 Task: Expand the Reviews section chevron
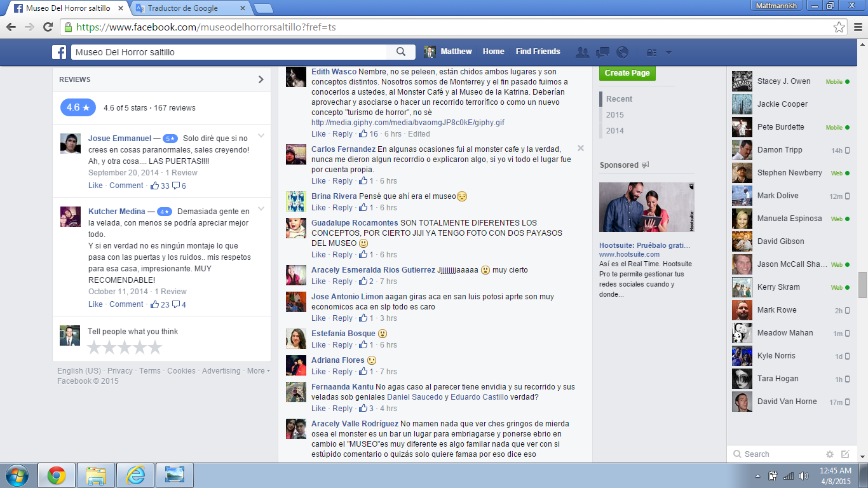[261, 79]
